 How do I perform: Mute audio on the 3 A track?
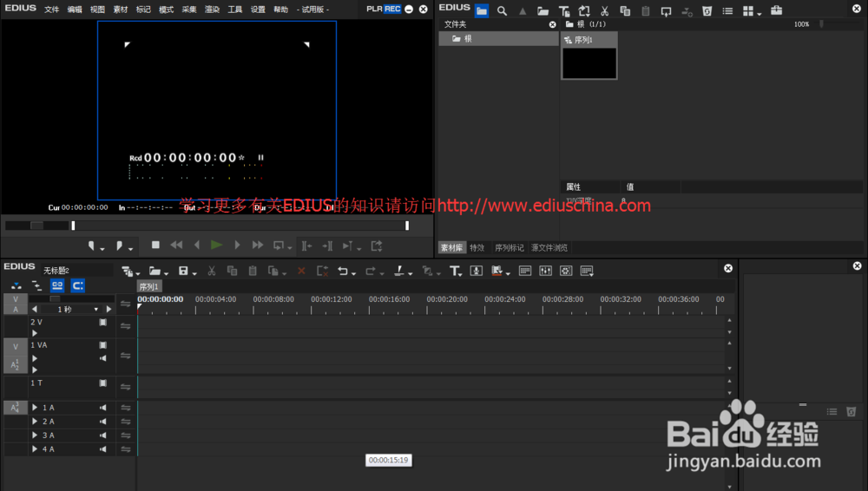(x=103, y=435)
